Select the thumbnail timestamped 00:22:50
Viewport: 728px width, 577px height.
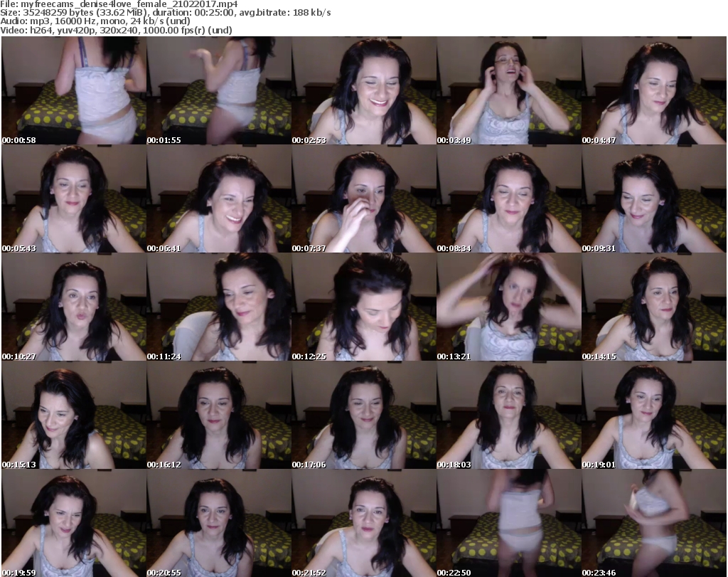pos(509,523)
